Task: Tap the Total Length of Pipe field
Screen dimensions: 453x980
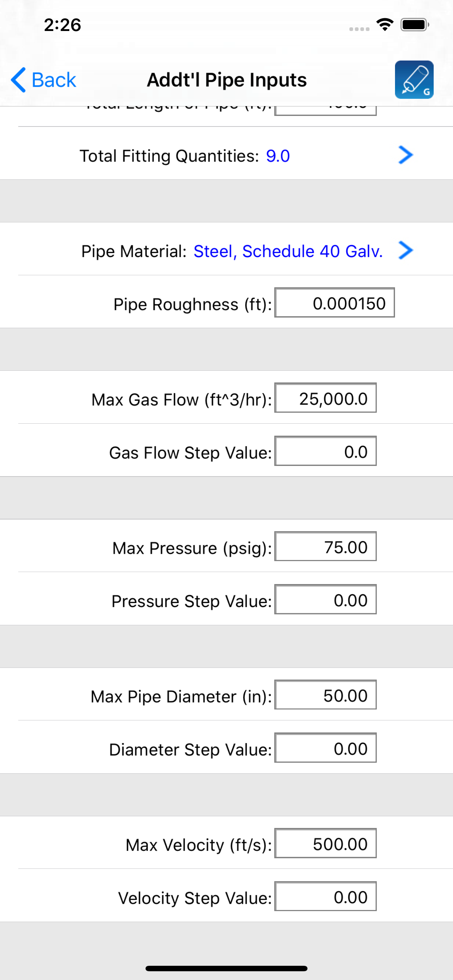Action: tap(325, 111)
